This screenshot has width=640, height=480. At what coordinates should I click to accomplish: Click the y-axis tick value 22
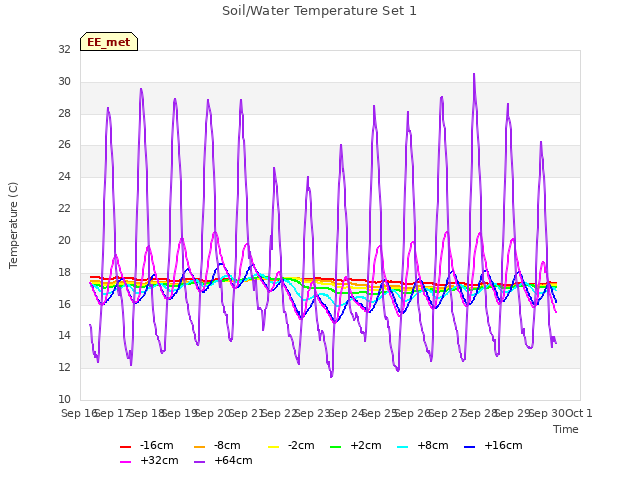tap(64, 208)
